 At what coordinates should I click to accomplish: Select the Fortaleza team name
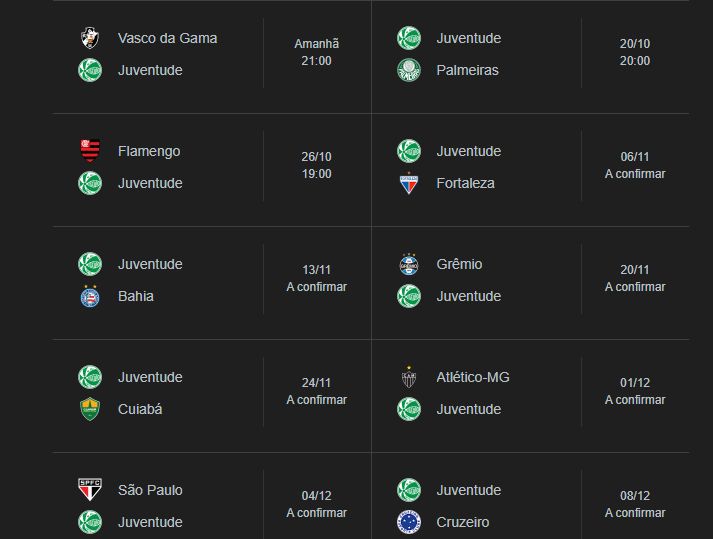pos(465,183)
